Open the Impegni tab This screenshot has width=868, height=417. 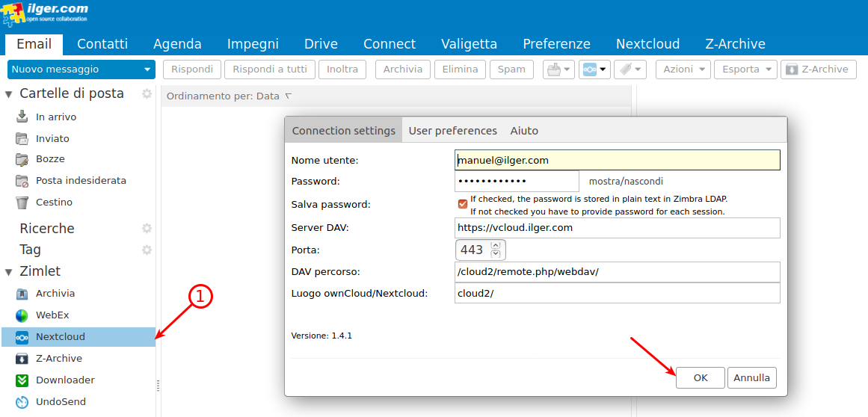click(x=253, y=44)
